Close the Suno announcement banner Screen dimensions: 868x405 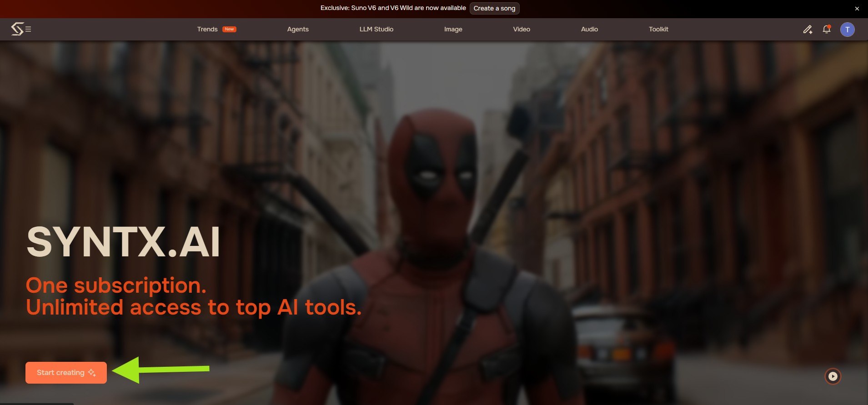[857, 8]
